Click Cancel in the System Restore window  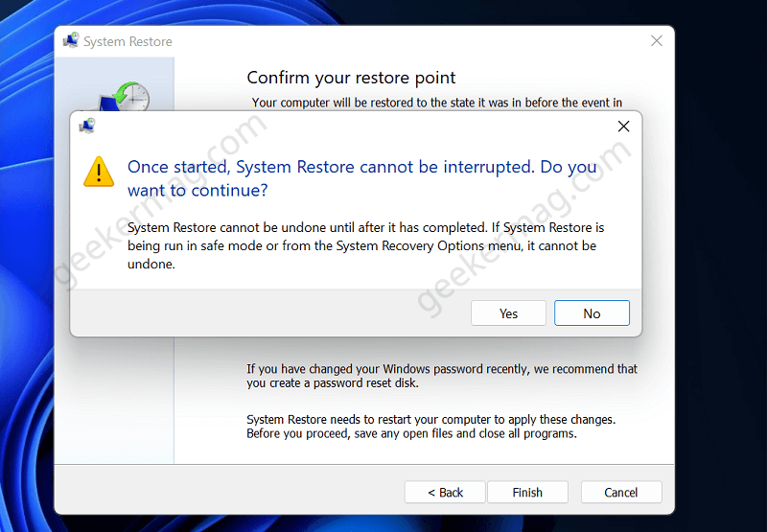point(621,492)
